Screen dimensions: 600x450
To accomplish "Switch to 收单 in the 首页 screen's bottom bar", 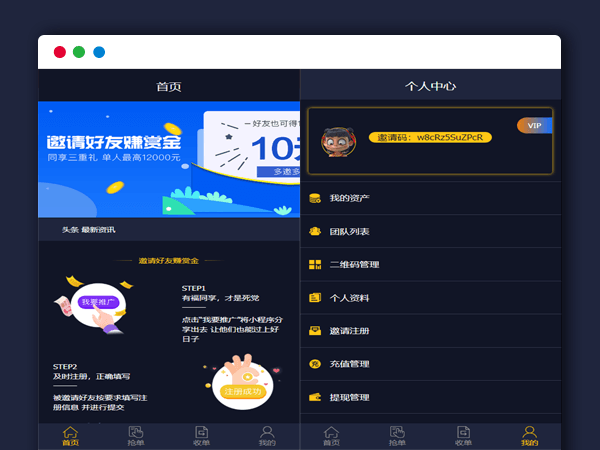I will (201, 436).
